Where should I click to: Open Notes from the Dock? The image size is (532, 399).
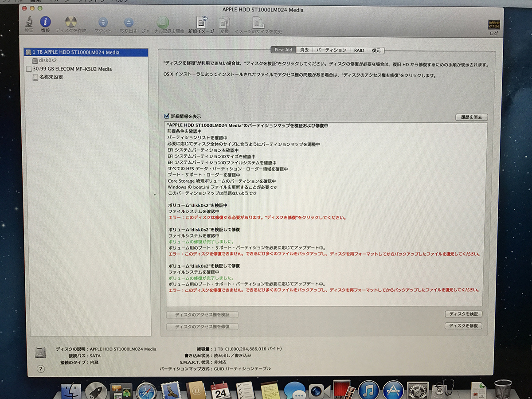click(x=270, y=391)
